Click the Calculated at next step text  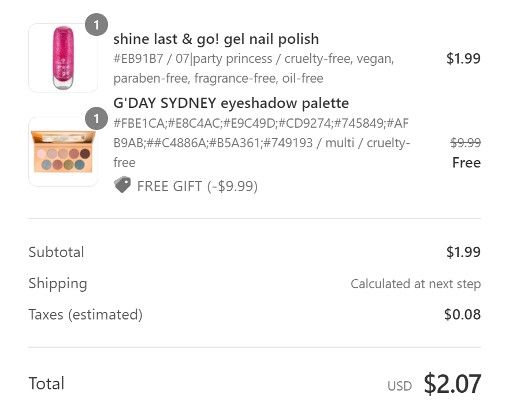(x=416, y=284)
